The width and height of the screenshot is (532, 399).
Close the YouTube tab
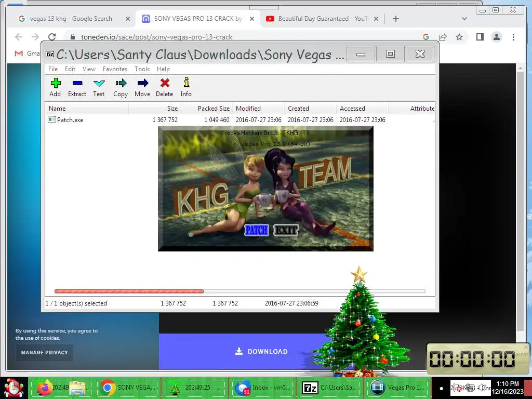[x=376, y=19]
